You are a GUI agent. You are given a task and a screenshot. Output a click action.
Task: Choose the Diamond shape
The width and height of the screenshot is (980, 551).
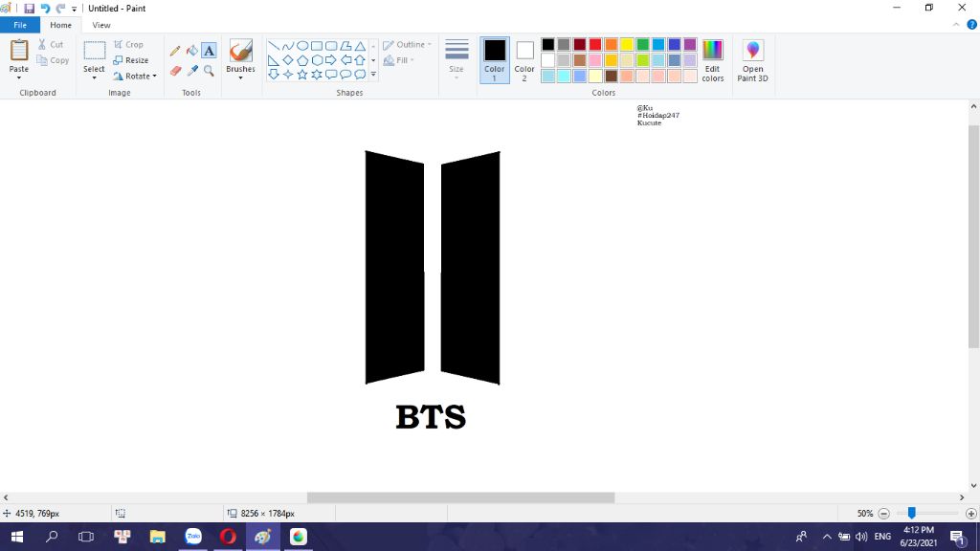(287, 60)
